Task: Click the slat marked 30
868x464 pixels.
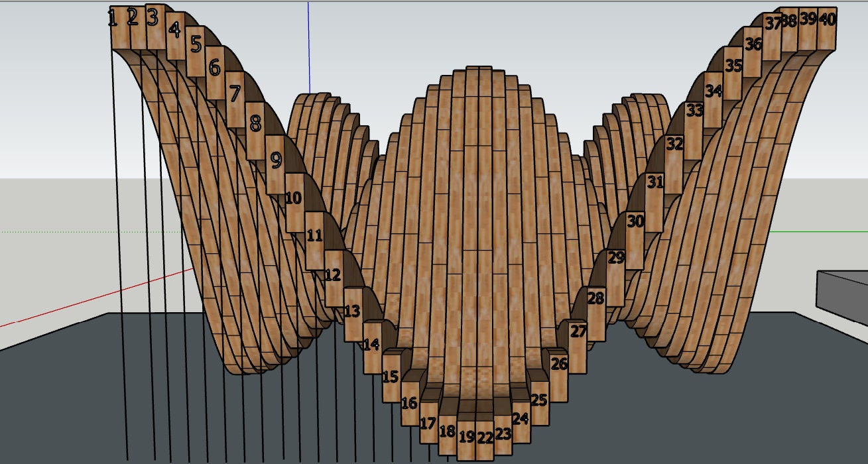Action: click(635, 241)
